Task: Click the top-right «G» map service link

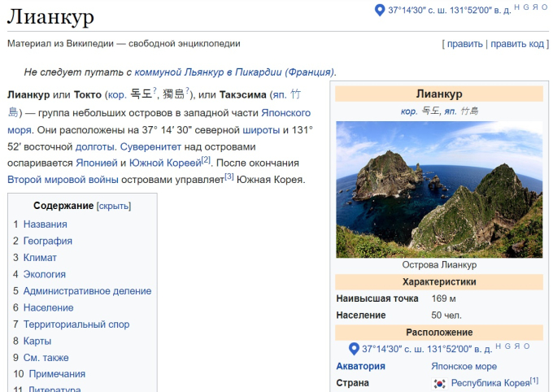Action: click(x=526, y=7)
